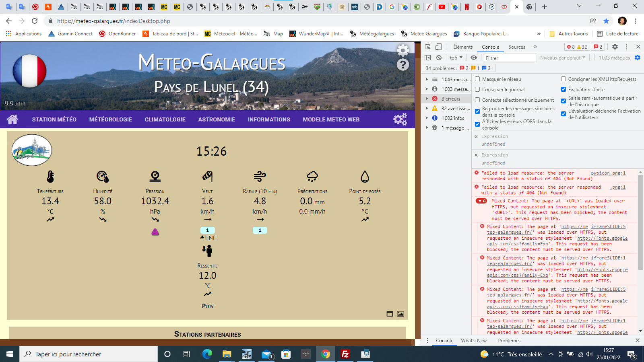The image size is (644, 362).
Task: Open DevTools three-dot customize menu
Action: click(x=626, y=47)
